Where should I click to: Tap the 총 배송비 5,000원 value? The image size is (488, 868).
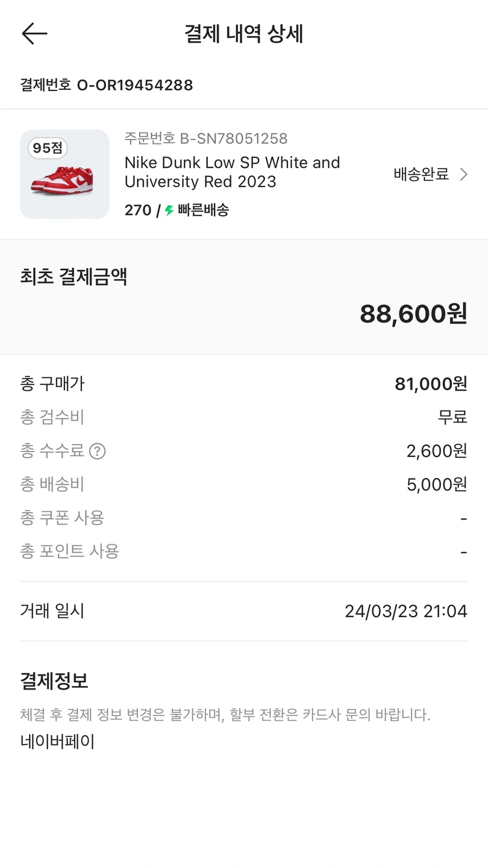click(x=437, y=484)
